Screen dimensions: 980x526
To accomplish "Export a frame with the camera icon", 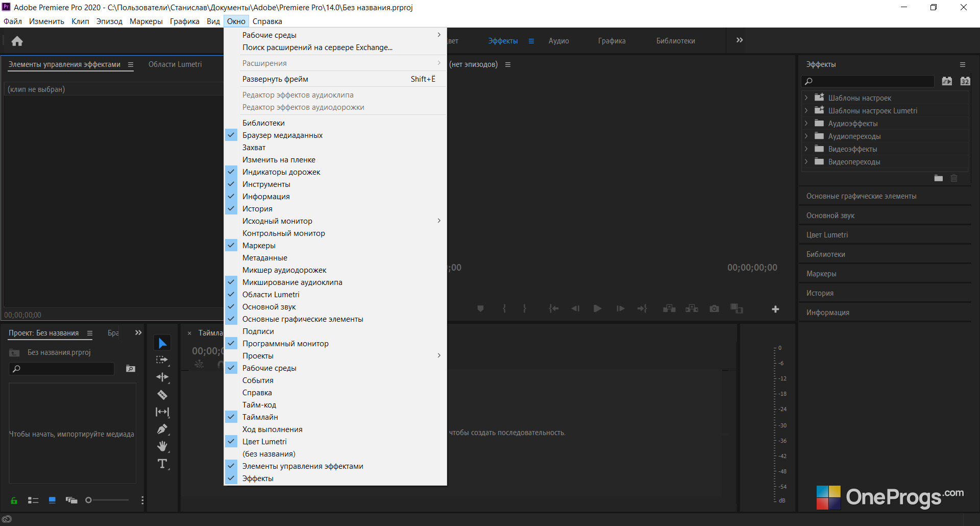I will pyautogui.click(x=715, y=309).
